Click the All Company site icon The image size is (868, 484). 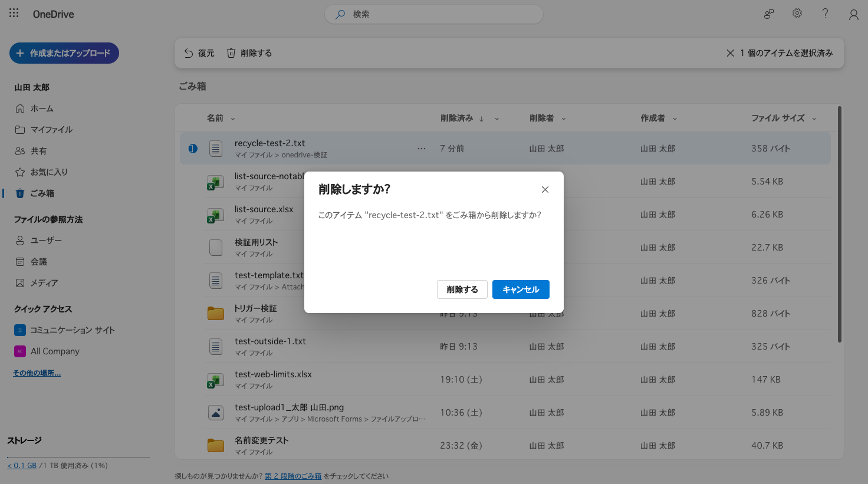click(x=20, y=351)
